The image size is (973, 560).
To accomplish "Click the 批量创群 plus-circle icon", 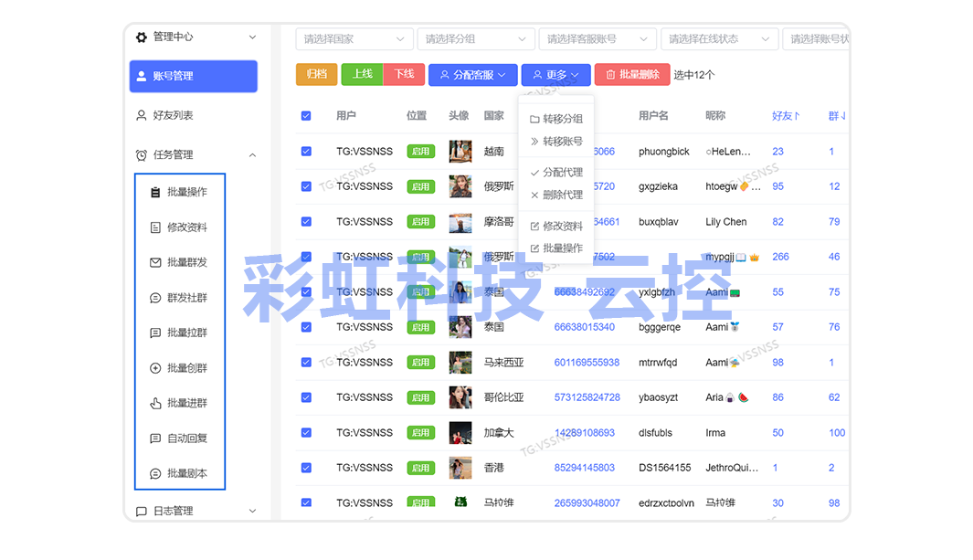I will click(x=155, y=368).
